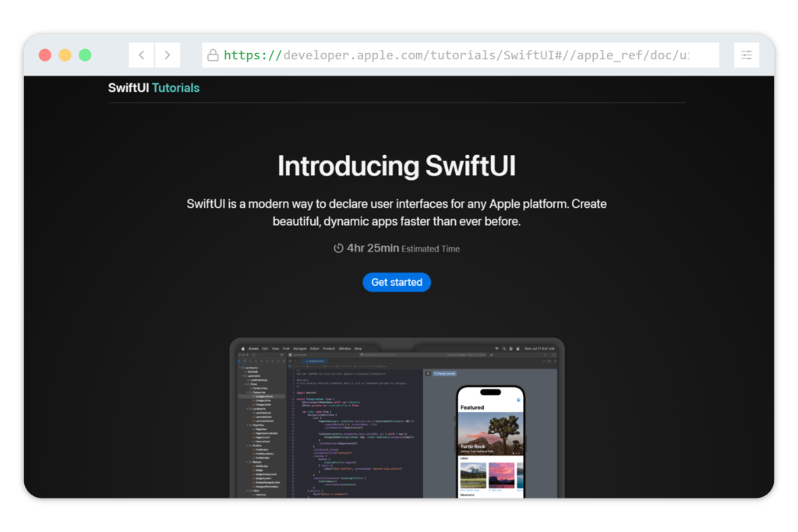This screenshot has width=798, height=532.
Task: Click the clock icon beside estimated time
Action: pyautogui.click(x=338, y=248)
